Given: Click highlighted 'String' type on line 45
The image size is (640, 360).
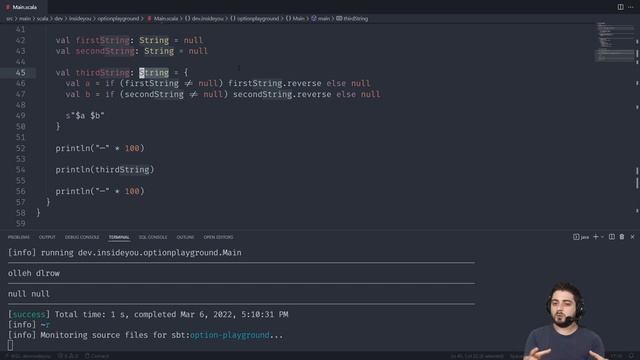Looking at the screenshot, I should [x=154, y=73].
